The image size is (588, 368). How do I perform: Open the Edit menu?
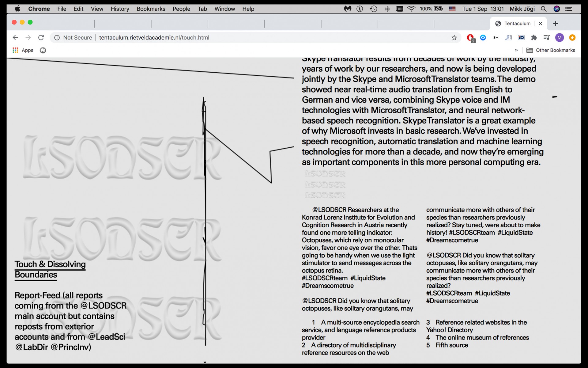tap(78, 9)
